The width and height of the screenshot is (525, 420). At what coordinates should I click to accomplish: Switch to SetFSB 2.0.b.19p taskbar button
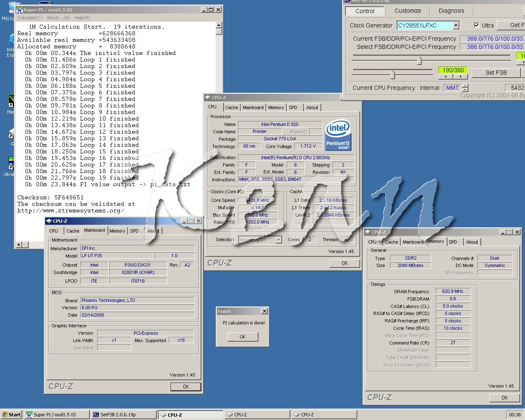(x=123, y=415)
